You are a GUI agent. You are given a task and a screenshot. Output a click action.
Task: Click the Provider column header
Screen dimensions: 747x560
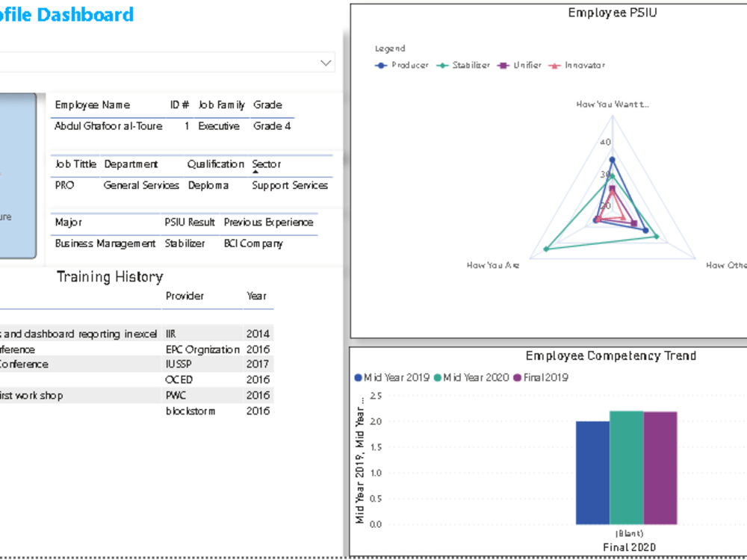tap(185, 296)
